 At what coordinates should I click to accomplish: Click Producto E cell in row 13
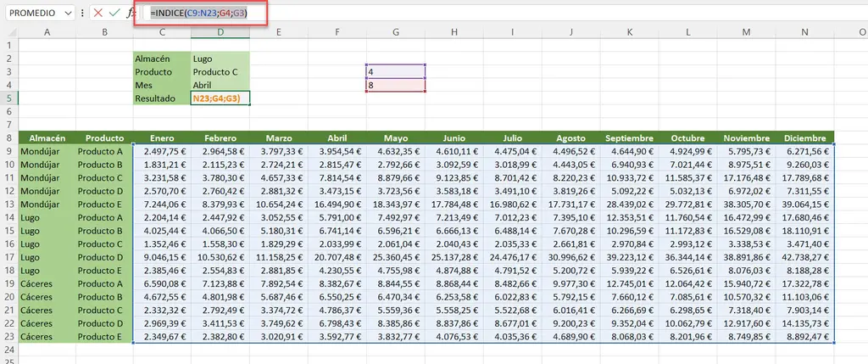[104, 204]
